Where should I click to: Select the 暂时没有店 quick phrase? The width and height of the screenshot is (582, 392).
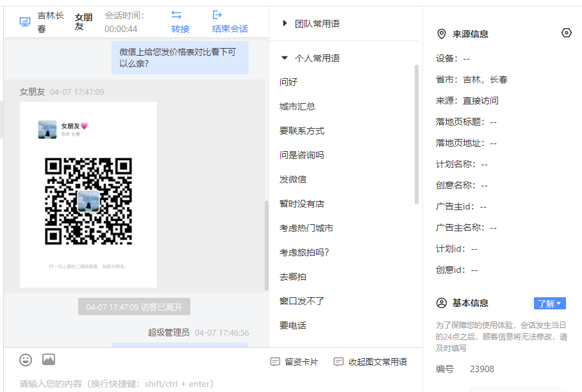pyautogui.click(x=302, y=204)
